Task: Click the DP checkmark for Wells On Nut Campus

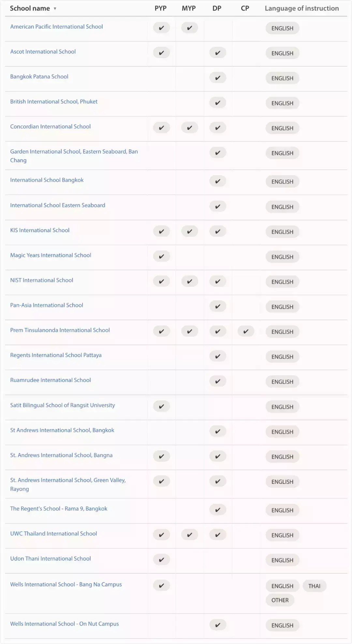Action: (x=218, y=625)
